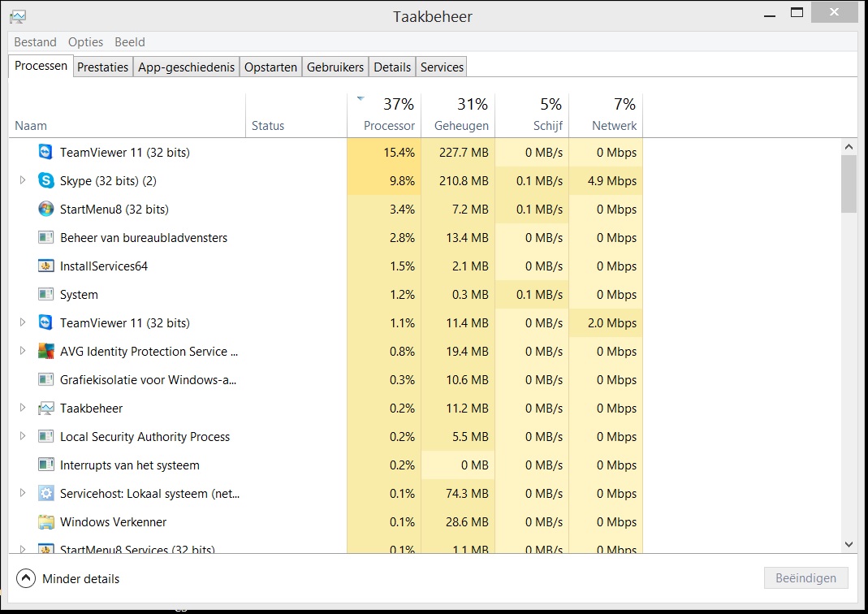Click the InstallServices64 process icon

[x=45, y=266]
